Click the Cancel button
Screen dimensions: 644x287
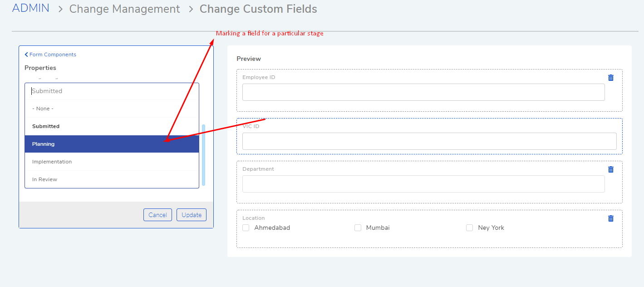click(x=157, y=215)
